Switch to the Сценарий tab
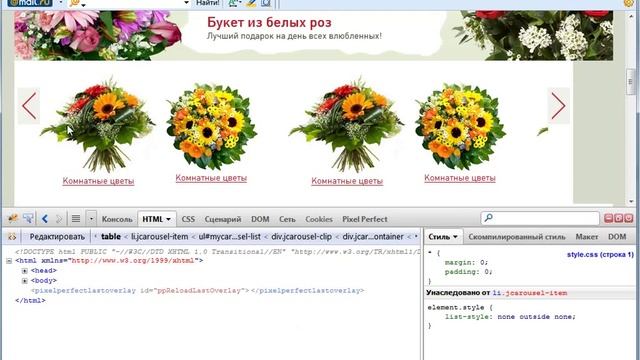The width and height of the screenshot is (640, 360). [223, 219]
